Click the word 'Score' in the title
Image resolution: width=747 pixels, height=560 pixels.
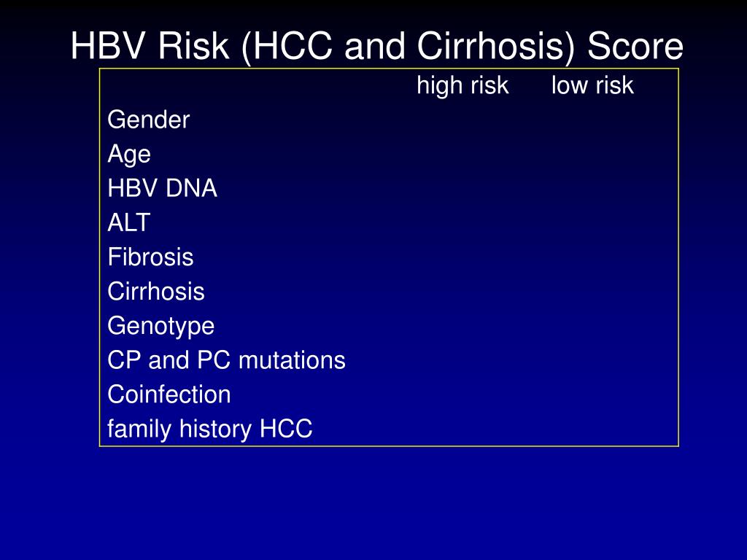[x=635, y=46]
